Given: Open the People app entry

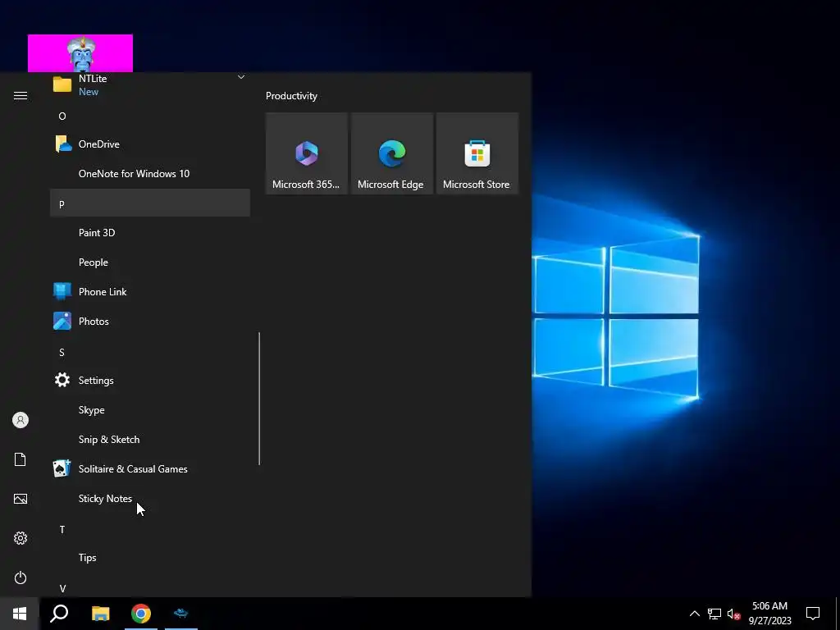Looking at the screenshot, I should pos(150,262).
